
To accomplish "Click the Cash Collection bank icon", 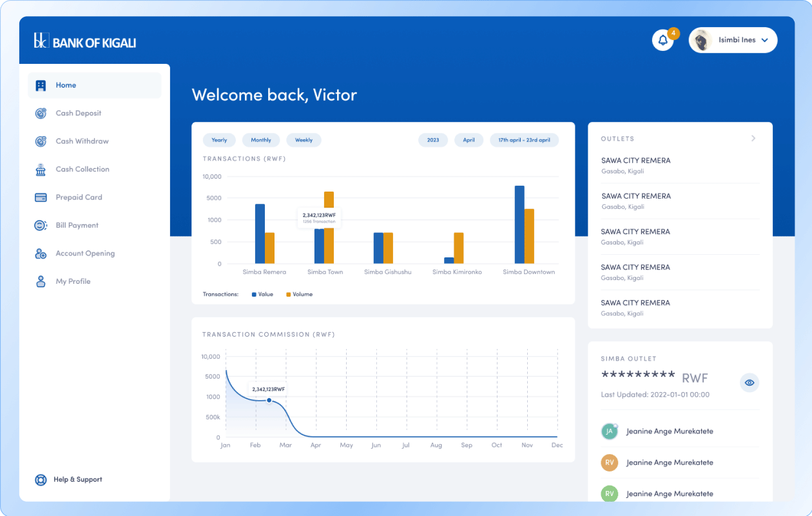I will click(x=41, y=170).
